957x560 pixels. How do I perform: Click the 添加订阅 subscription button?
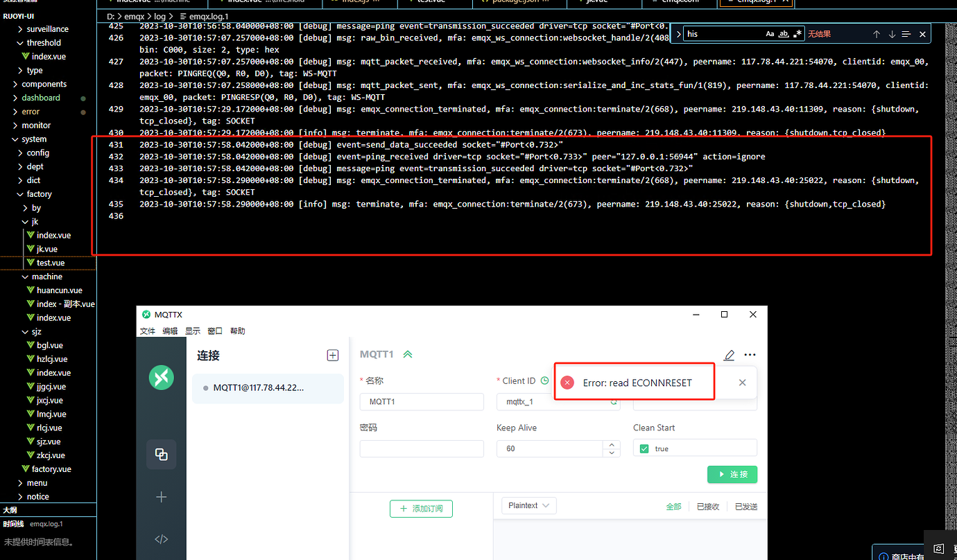(x=421, y=509)
